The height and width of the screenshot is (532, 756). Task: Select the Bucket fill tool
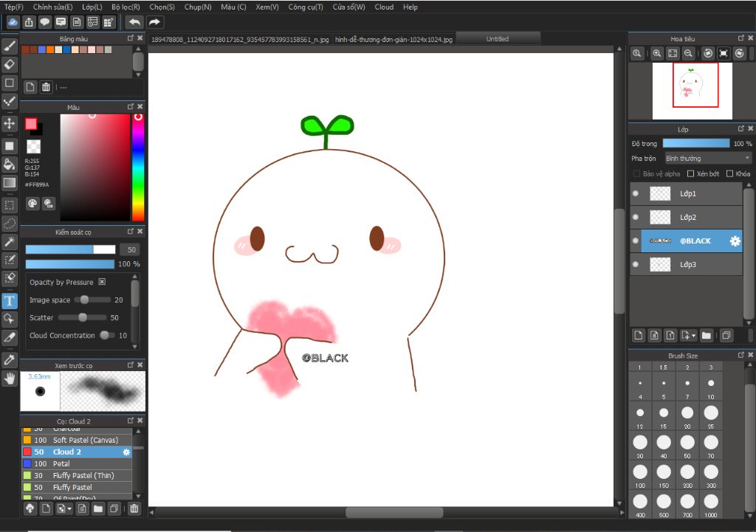[x=10, y=165]
